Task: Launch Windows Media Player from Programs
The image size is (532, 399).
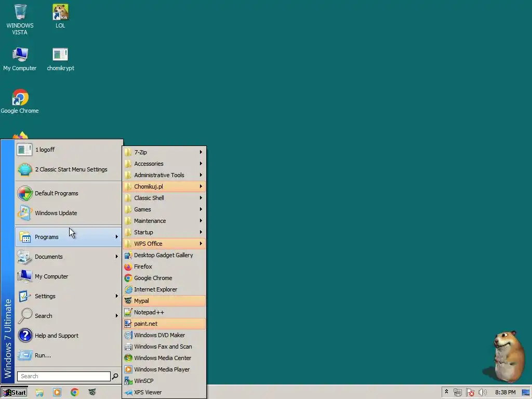Action: (165, 369)
